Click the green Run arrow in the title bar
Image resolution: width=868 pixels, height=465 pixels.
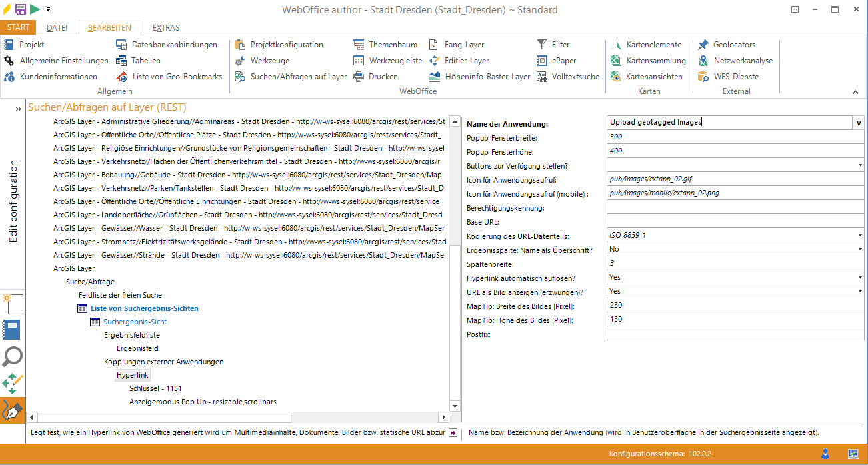[35, 9]
